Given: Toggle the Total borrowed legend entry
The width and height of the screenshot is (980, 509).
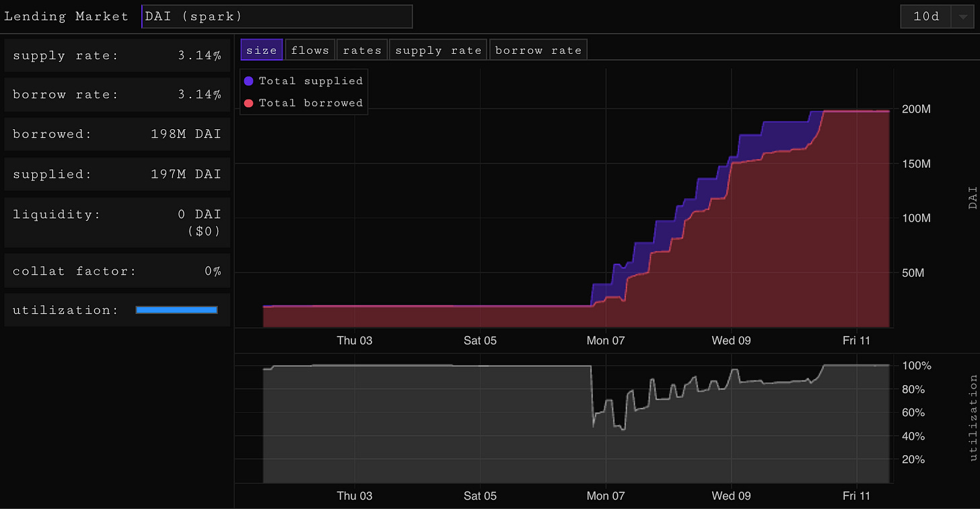Looking at the screenshot, I should point(304,103).
